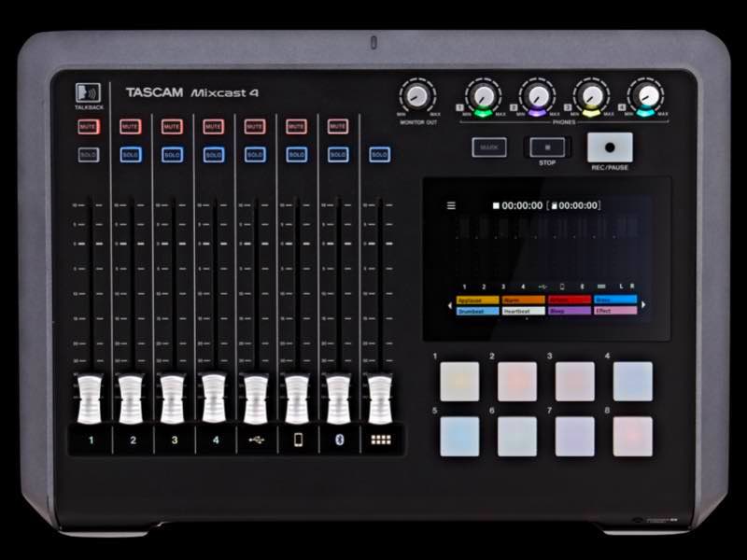The height and width of the screenshot is (560, 747).
Task: Mute the Bluetooth channel
Action: click(x=338, y=127)
